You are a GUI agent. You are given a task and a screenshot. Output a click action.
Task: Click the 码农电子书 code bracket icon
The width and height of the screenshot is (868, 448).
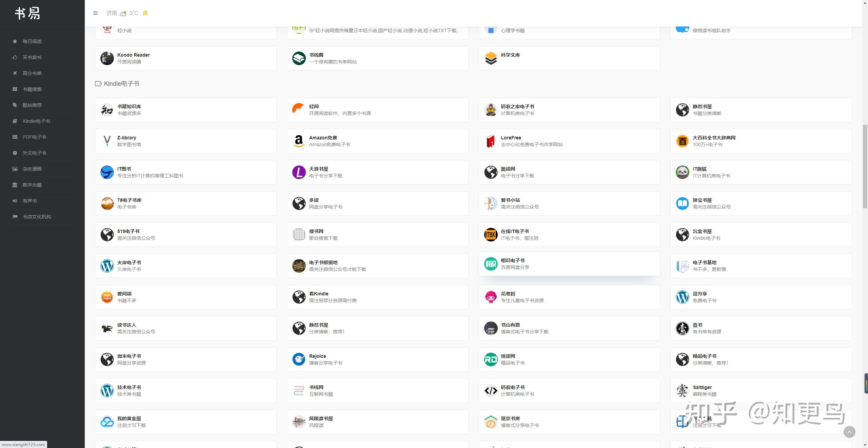pos(491,391)
